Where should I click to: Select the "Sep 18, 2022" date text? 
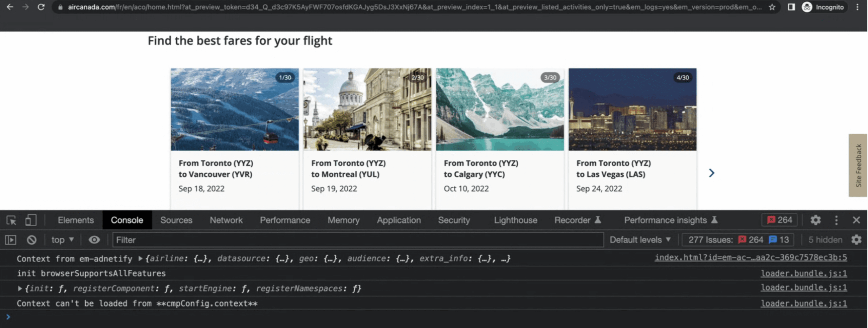click(x=201, y=189)
